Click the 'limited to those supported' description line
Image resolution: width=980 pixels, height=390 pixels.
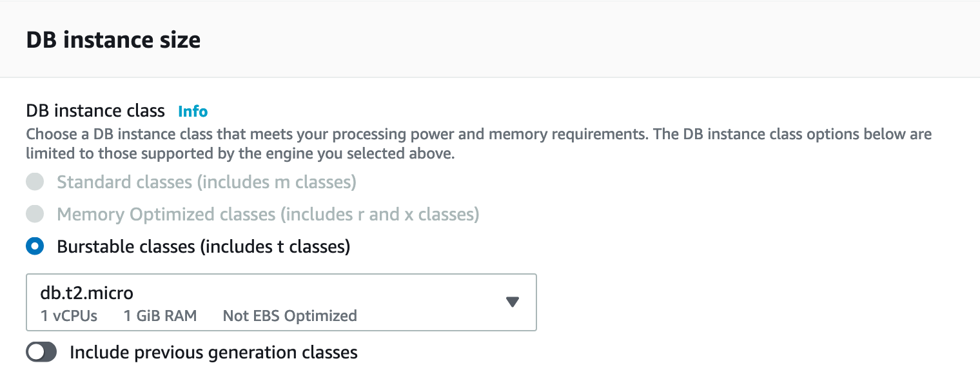[x=240, y=154]
